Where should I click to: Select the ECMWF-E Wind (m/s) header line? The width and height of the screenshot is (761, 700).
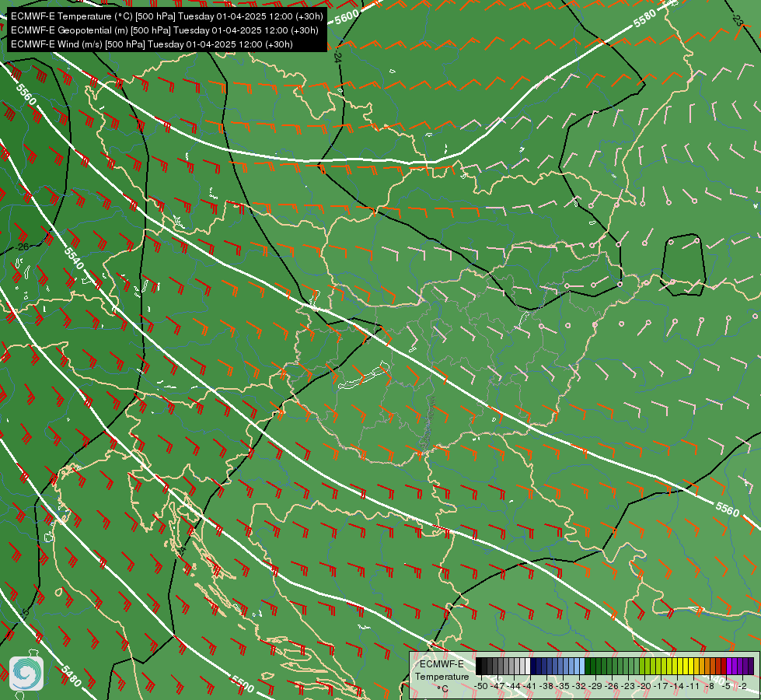point(152,44)
